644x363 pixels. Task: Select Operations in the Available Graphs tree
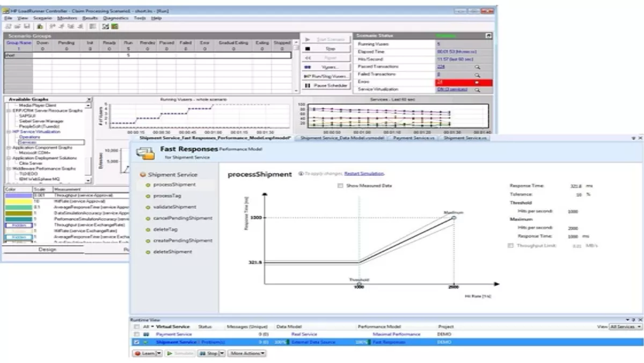(30, 137)
